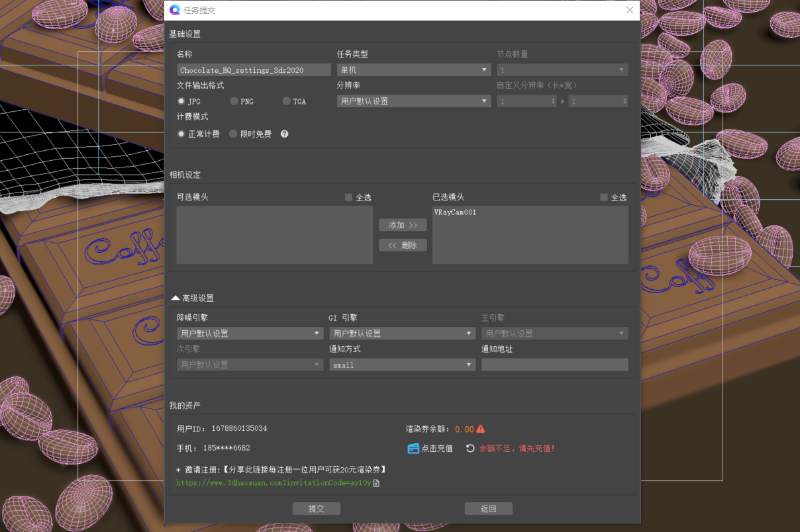Click the app logo in title bar

(x=175, y=10)
